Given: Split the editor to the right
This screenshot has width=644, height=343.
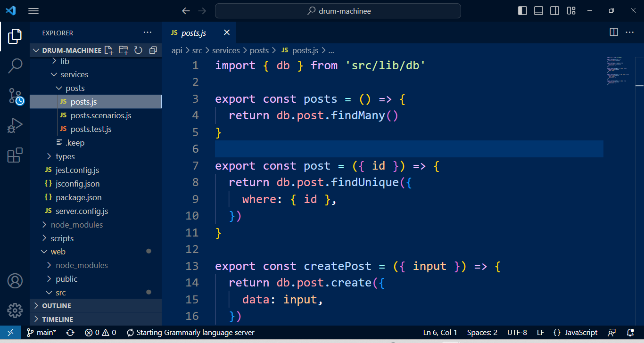Looking at the screenshot, I should (x=614, y=32).
